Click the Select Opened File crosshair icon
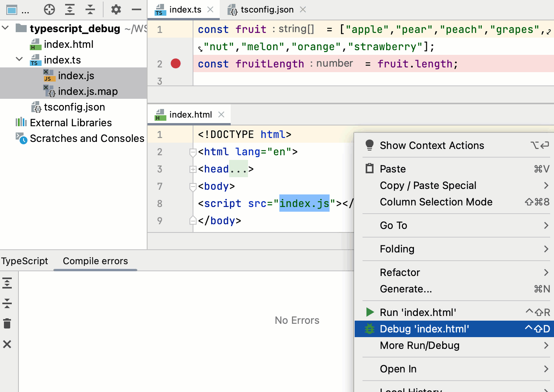The width and height of the screenshot is (554, 392). (49, 10)
